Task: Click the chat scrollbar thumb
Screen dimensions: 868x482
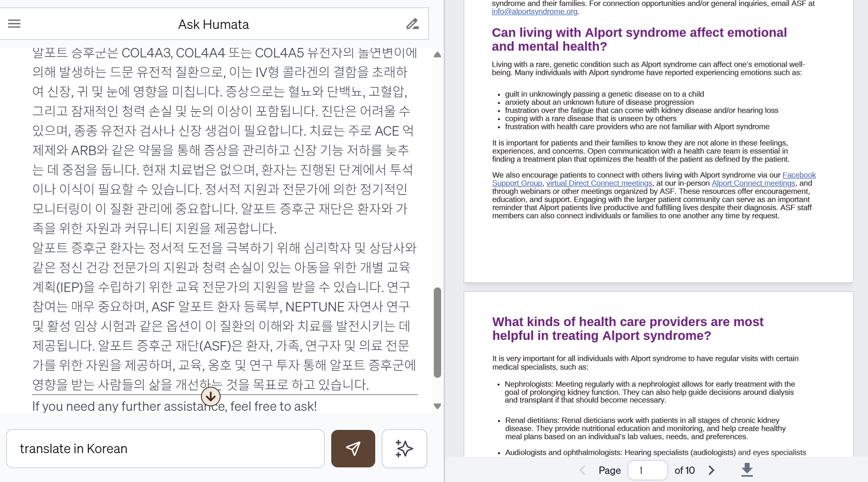Action: click(x=437, y=333)
